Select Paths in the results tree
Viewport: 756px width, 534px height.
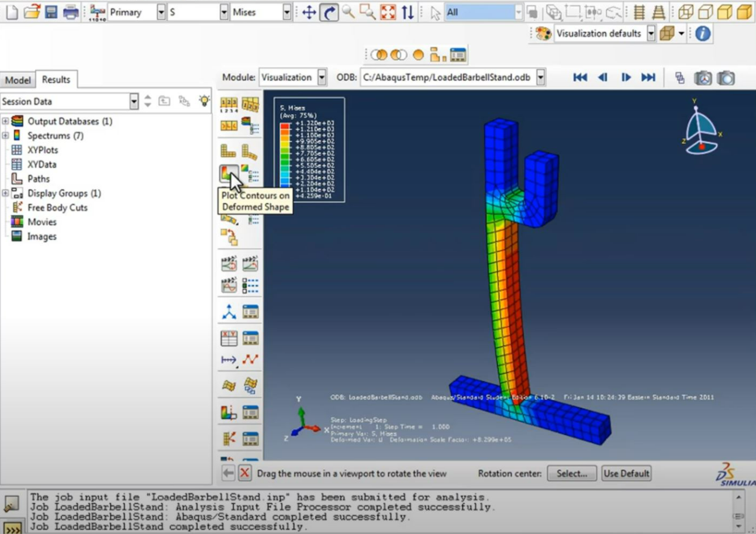(39, 179)
